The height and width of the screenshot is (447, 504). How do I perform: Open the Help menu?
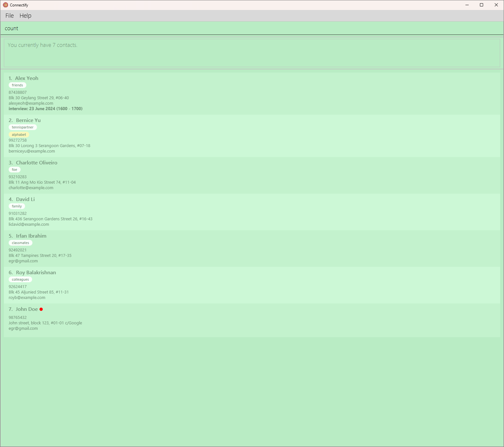tap(25, 16)
